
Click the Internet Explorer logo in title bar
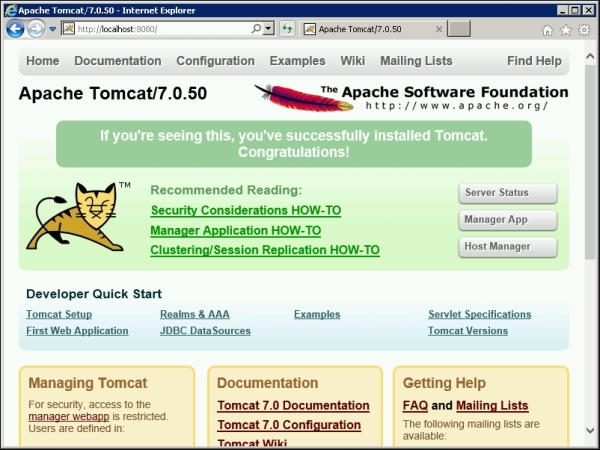(11, 10)
